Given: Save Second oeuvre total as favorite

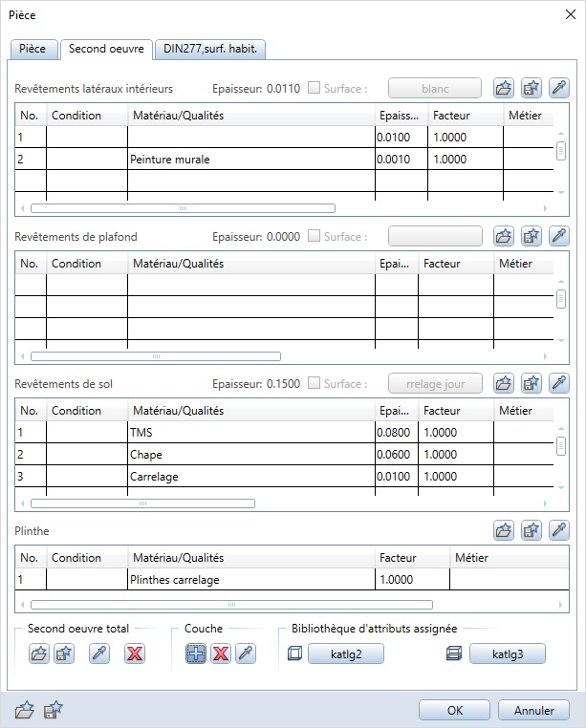Looking at the screenshot, I should [64, 653].
